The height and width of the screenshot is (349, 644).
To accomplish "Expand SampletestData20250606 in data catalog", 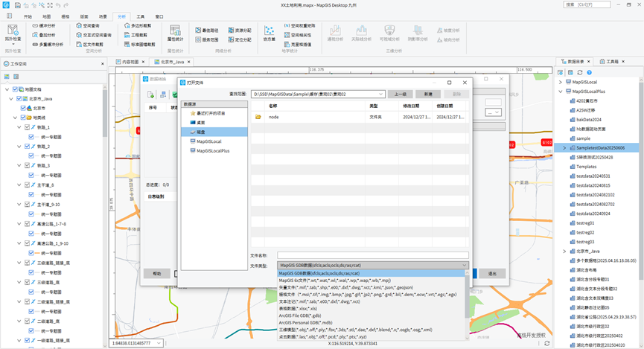I will pyautogui.click(x=564, y=148).
